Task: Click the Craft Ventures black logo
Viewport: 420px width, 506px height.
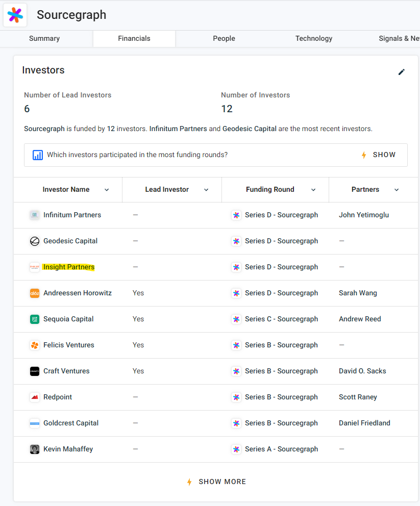Action: [x=35, y=371]
